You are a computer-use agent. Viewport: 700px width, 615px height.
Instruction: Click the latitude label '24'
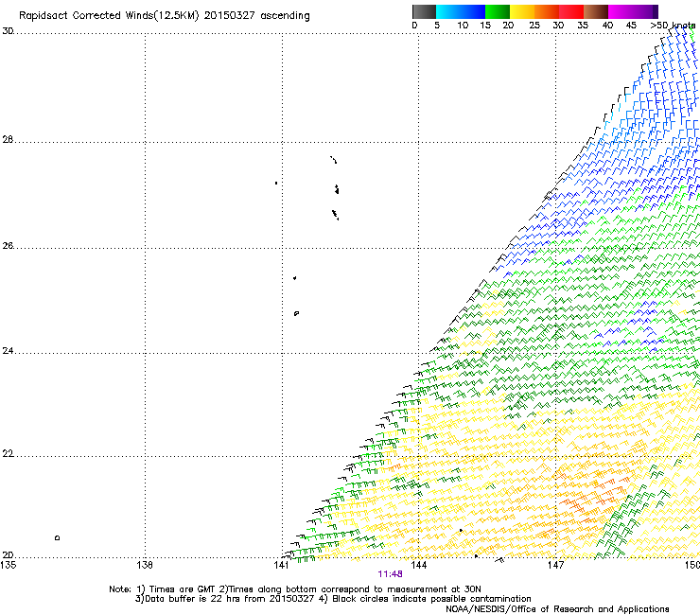(8, 351)
